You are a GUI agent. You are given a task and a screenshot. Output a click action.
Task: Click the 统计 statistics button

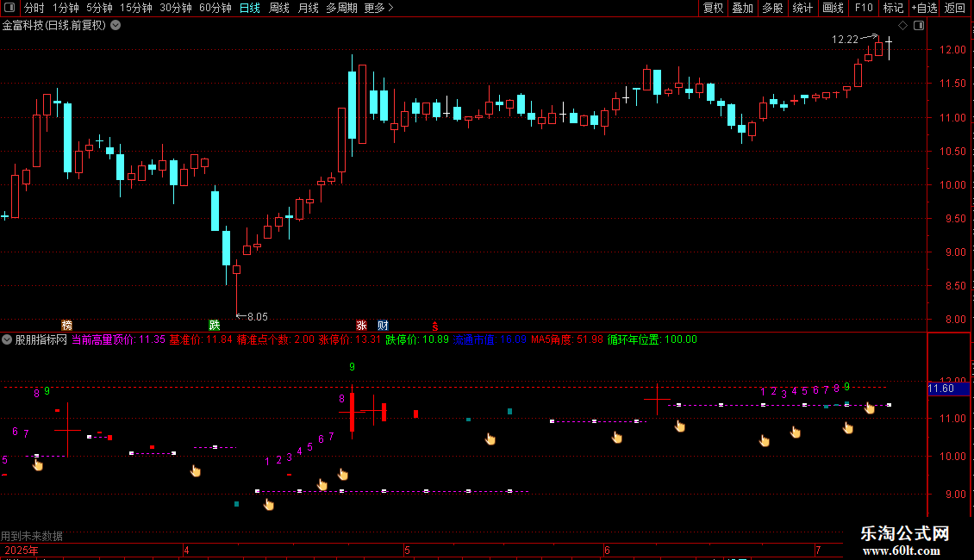(802, 8)
